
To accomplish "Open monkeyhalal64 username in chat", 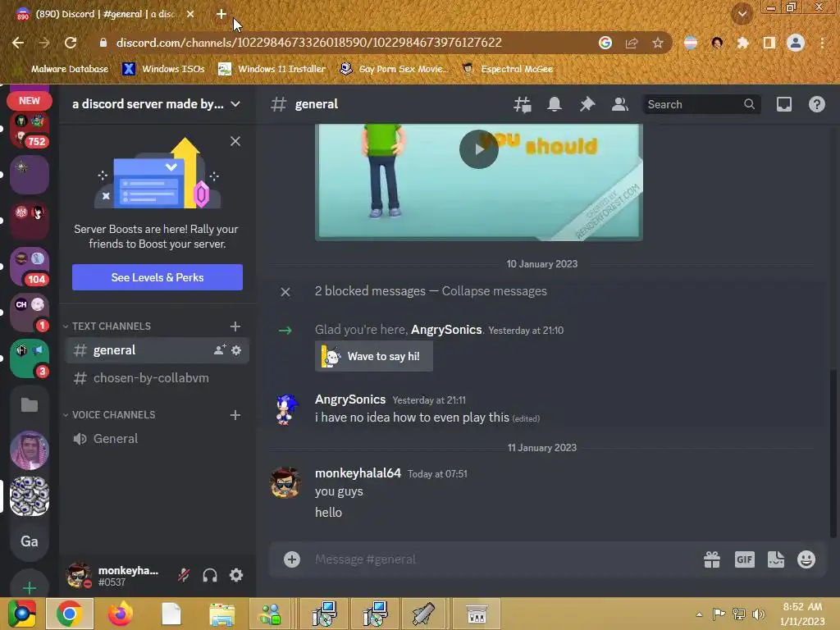I will [x=358, y=473].
